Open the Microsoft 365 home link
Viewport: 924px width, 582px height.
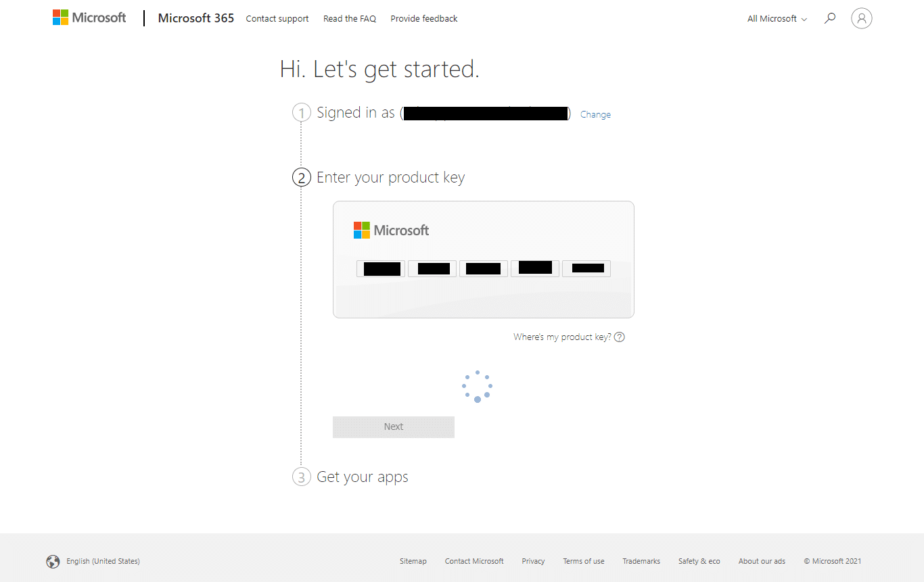[196, 18]
